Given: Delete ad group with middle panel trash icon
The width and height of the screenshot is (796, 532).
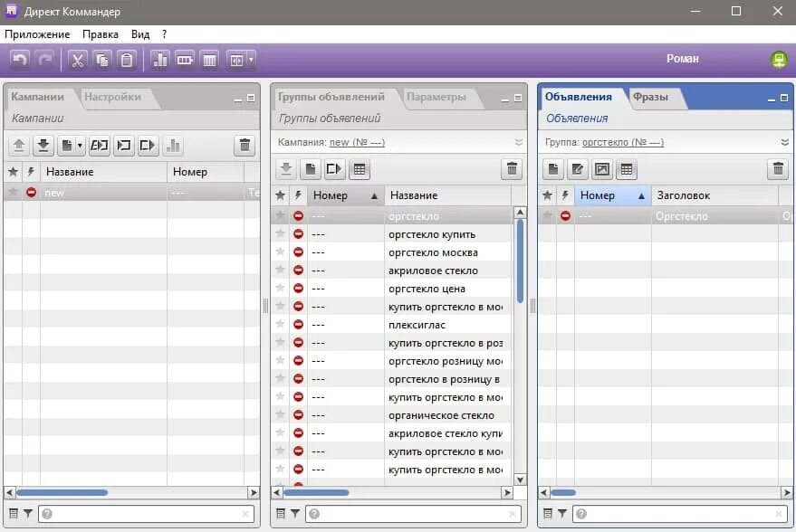Looking at the screenshot, I should click(512, 169).
